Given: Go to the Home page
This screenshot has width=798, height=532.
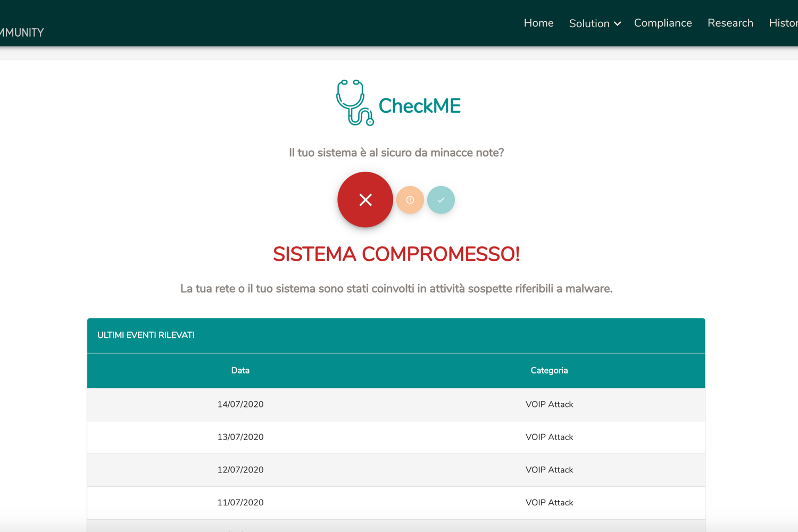Looking at the screenshot, I should pyautogui.click(x=538, y=23).
